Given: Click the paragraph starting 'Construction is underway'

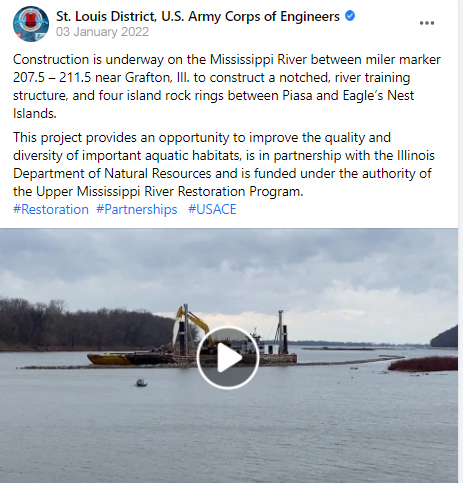Looking at the screenshot, I should tap(227, 86).
